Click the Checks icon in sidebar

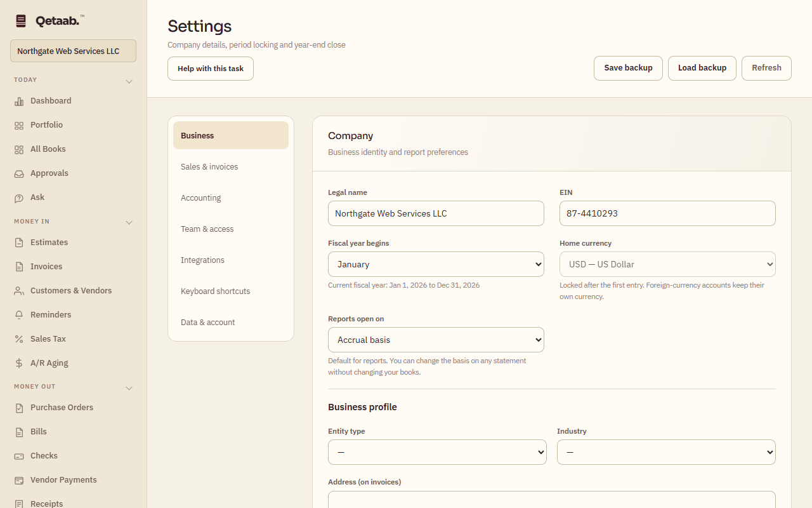coord(19,456)
